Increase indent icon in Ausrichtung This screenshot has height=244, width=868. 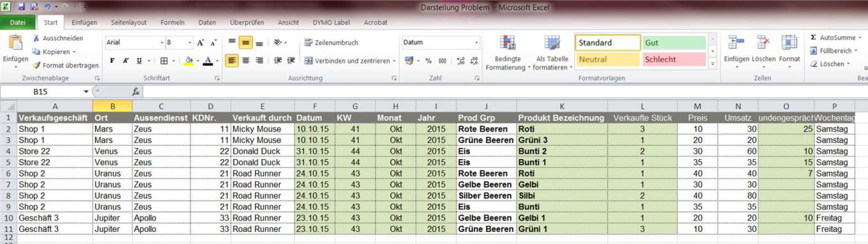pyautogui.click(x=291, y=61)
